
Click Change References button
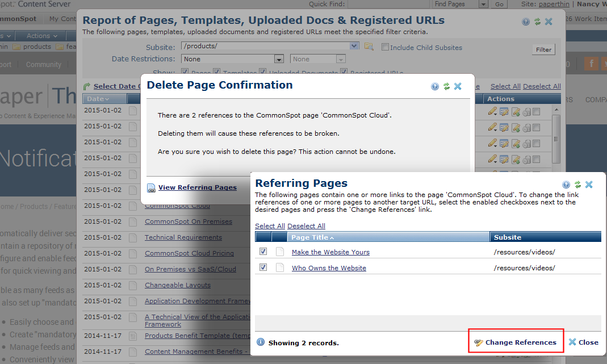click(x=516, y=342)
